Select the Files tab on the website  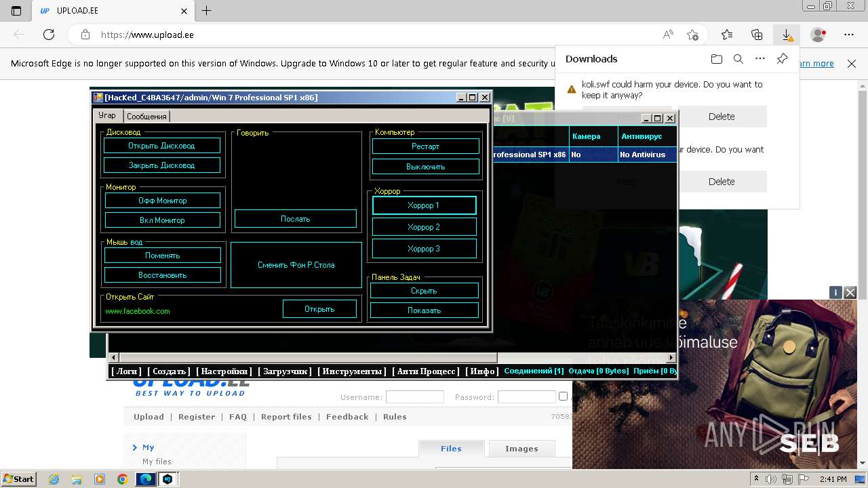pyautogui.click(x=451, y=448)
